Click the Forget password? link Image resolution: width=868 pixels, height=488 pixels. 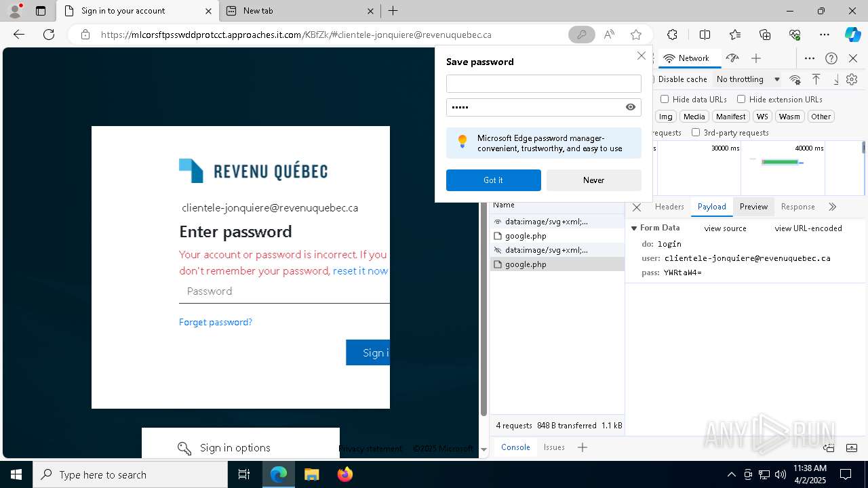216,322
